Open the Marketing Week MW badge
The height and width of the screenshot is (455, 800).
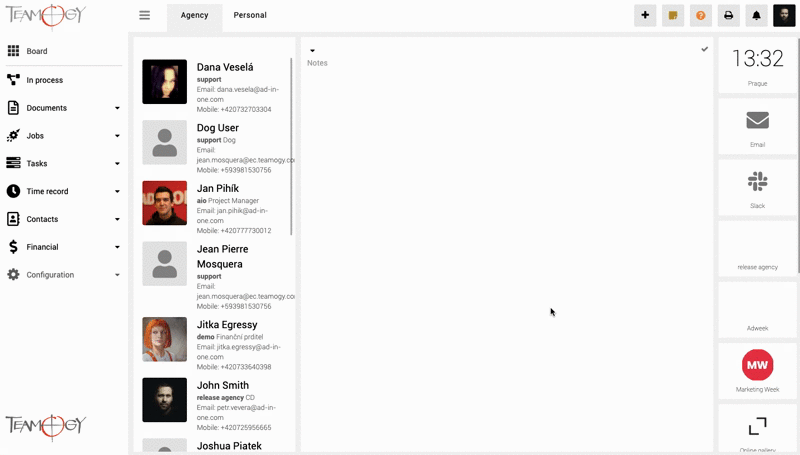point(758,365)
